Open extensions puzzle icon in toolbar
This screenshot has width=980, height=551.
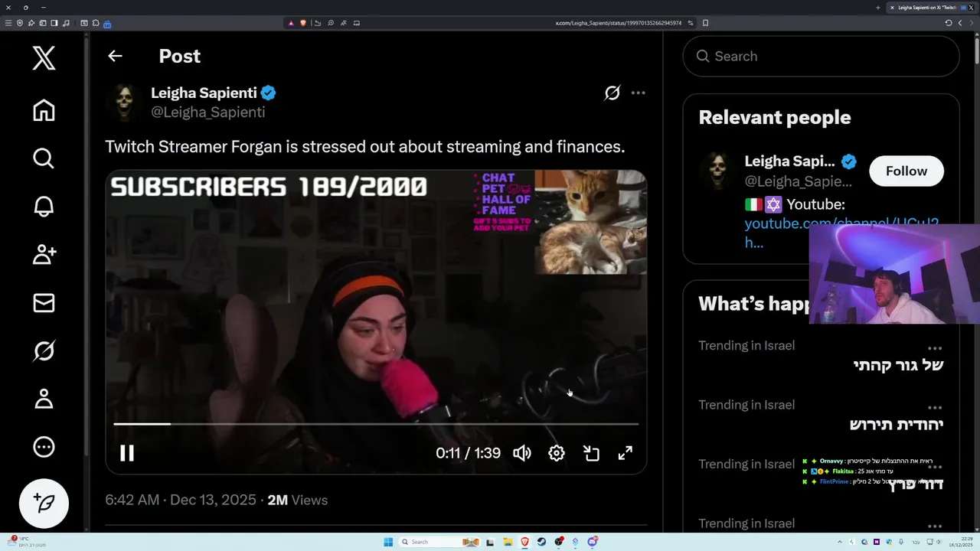coord(95,23)
